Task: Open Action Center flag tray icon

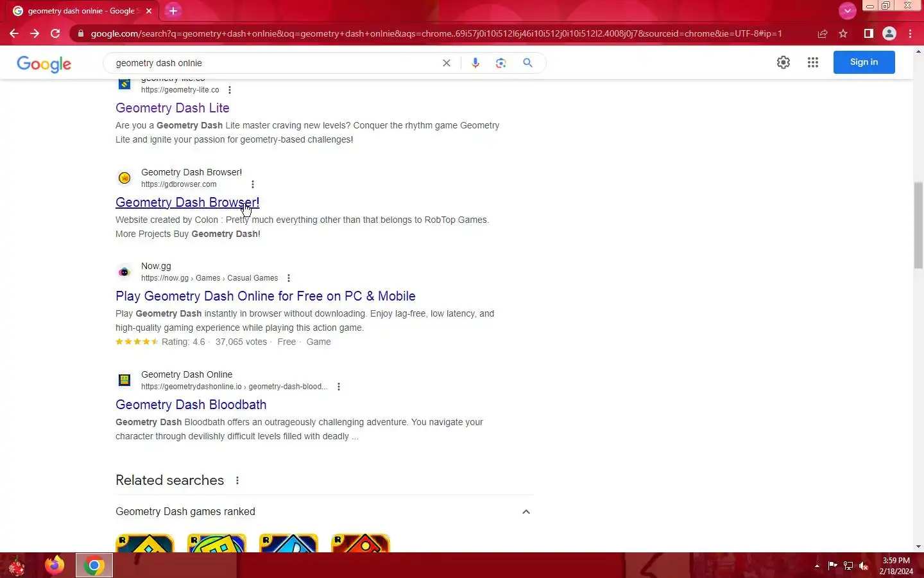Action: coord(832,566)
